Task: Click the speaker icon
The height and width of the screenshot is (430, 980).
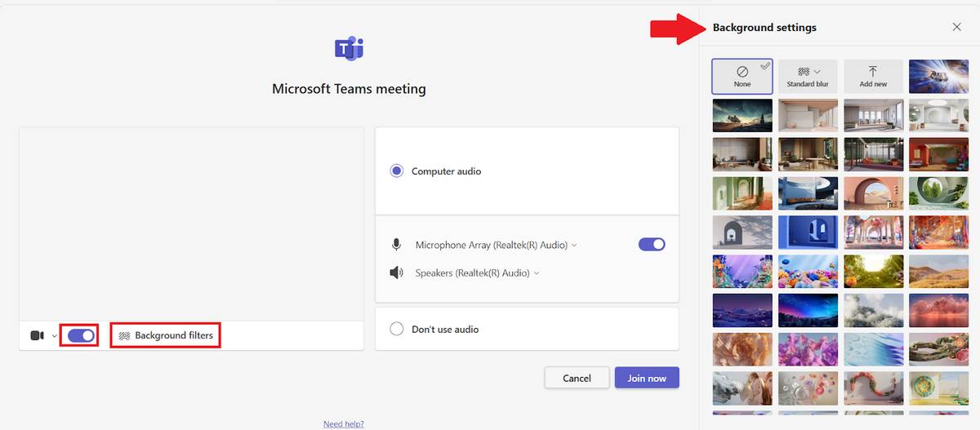Action: click(x=397, y=273)
